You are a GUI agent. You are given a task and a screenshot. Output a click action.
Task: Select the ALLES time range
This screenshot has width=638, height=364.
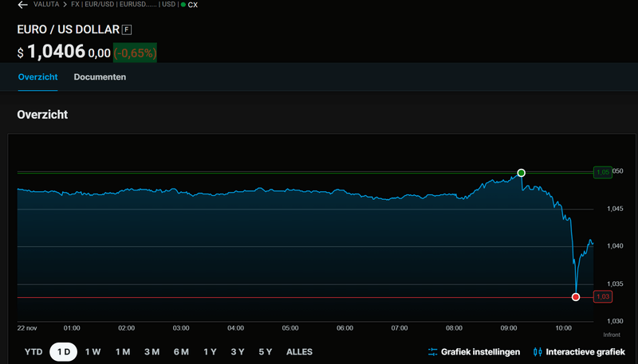[300, 352]
